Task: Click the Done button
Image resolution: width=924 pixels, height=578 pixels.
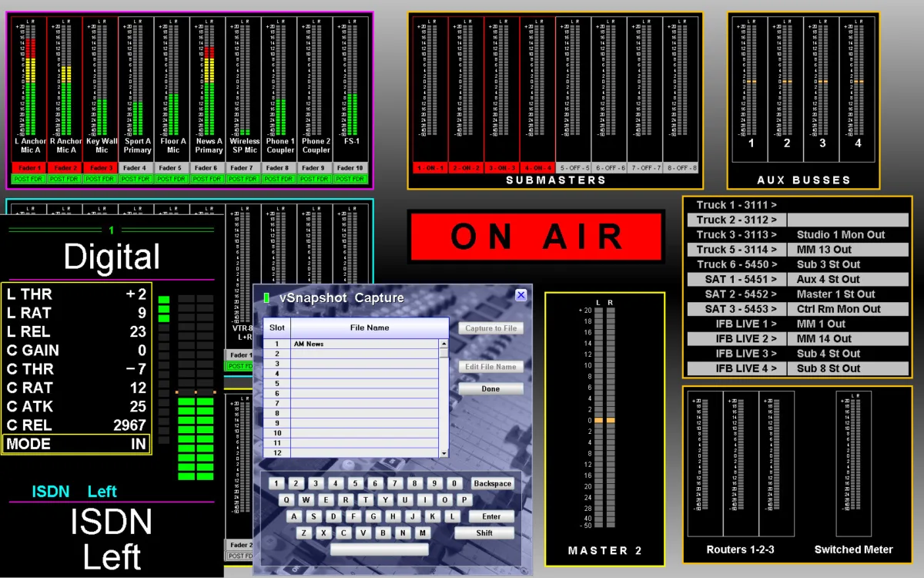Action: pyautogui.click(x=491, y=389)
